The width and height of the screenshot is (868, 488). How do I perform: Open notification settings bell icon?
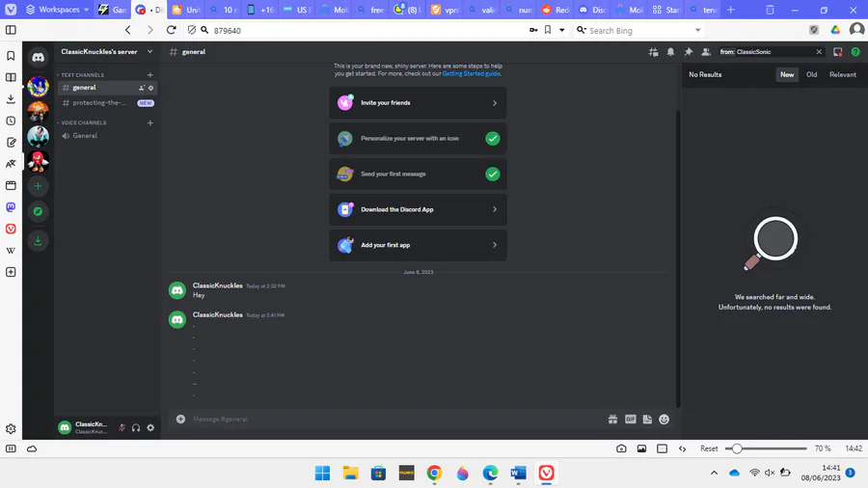670,52
